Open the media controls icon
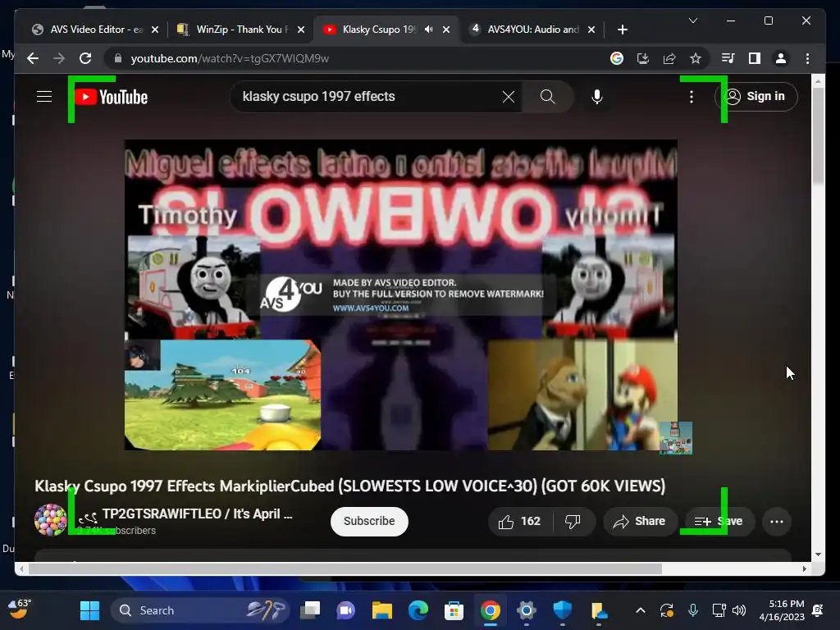This screenshot has width=840, height=630. click(728, 58)
